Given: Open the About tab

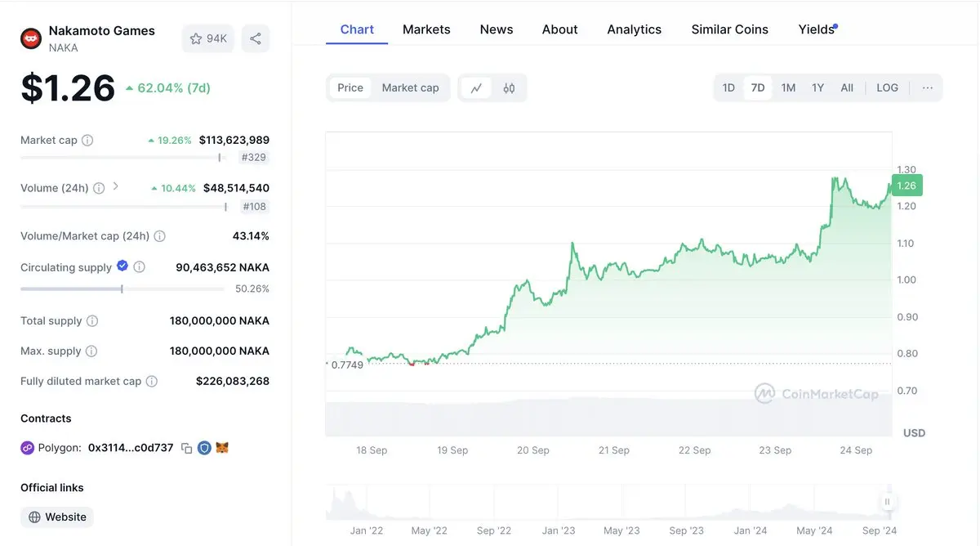Looking at the screenshot, I should tap(559, 29).
